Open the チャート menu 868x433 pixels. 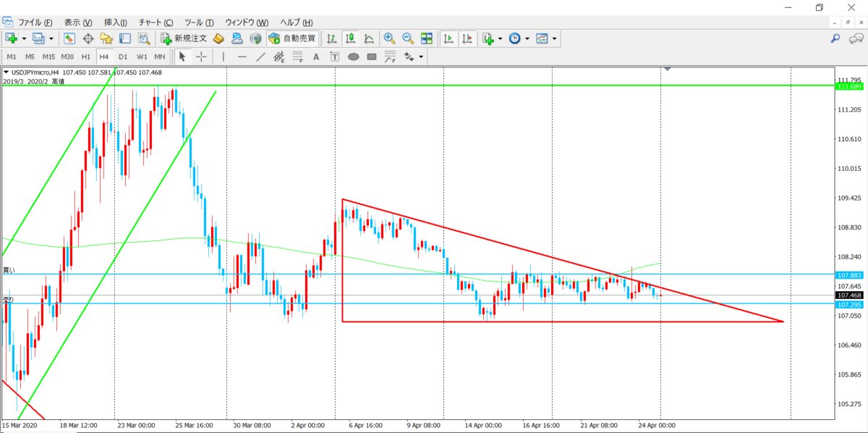click(156, 22)
